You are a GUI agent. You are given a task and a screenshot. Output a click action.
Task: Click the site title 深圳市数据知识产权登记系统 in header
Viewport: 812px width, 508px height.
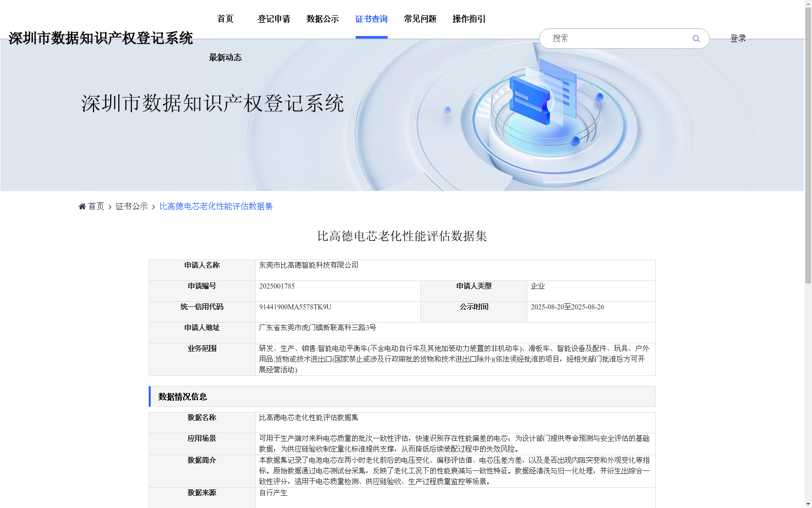(100, 38)
